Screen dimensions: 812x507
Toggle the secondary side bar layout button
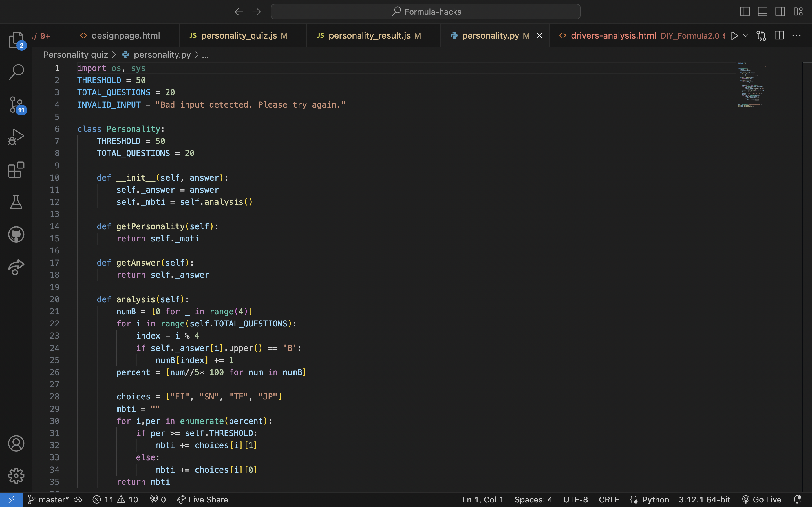tap(780, 12)
